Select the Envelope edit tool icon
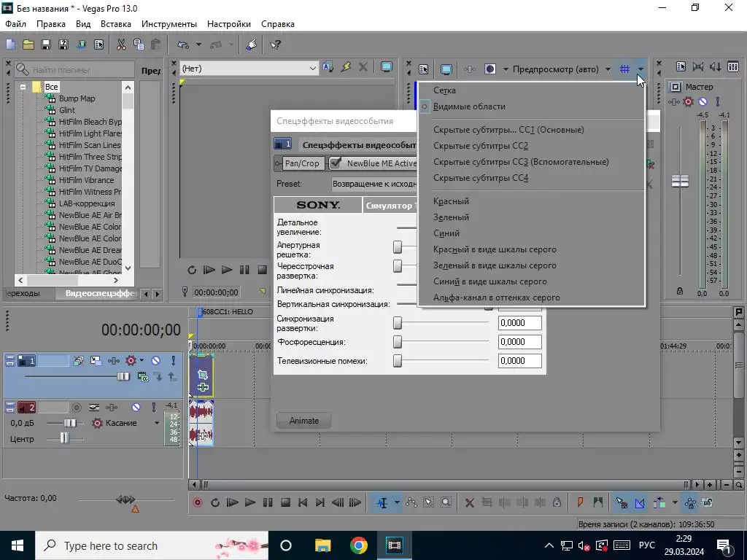747x560 pixels. pyautogui.click(x=411, y=502)
